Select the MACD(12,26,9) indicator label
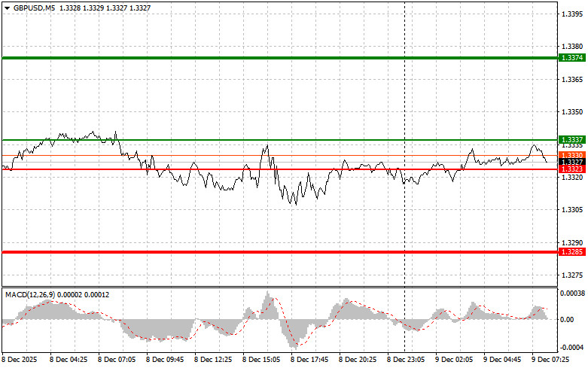Screen dimensions: 588x368 30,295
